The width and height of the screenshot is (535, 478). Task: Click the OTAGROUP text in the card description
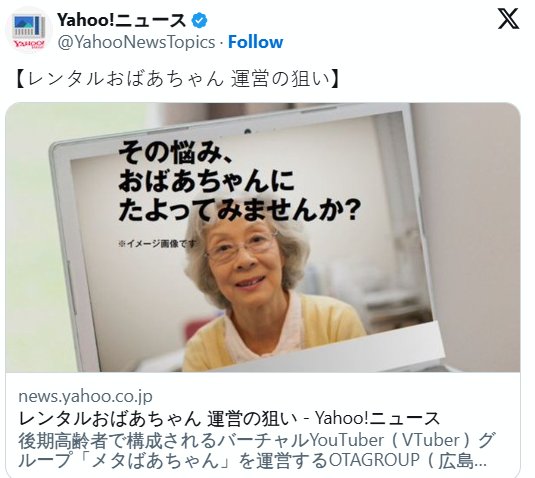pyautogui.click(x=374, y=460)
